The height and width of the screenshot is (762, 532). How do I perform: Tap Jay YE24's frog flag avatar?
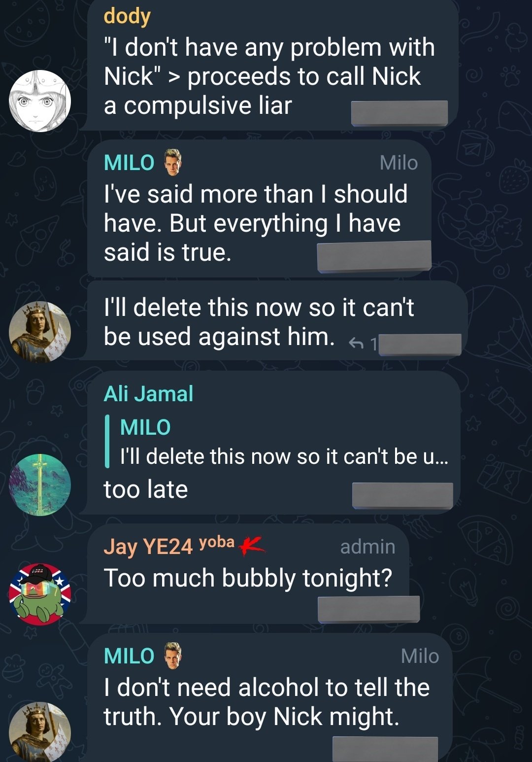(x=40, y=594)
